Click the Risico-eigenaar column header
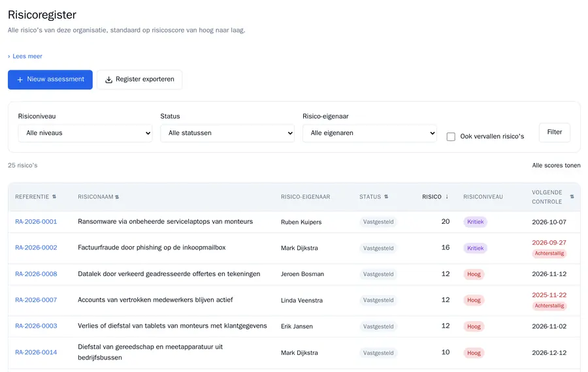 tap(306, 196)
